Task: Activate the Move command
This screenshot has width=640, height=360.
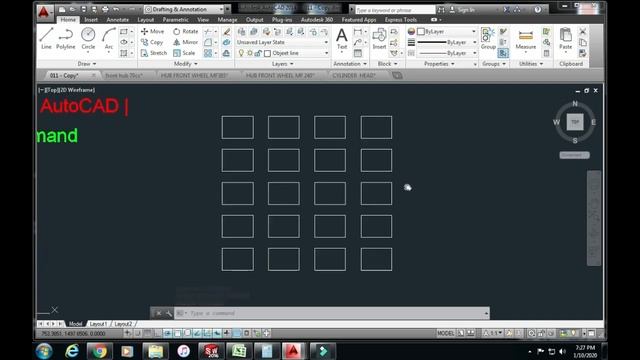Action: pyautogui.click(x=152, y=31)
